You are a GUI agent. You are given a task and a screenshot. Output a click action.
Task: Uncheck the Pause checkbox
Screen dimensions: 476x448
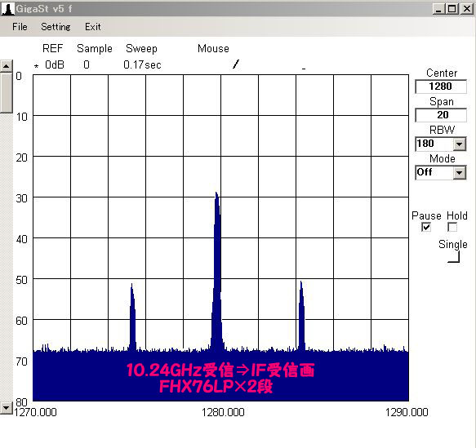(426, 227)
